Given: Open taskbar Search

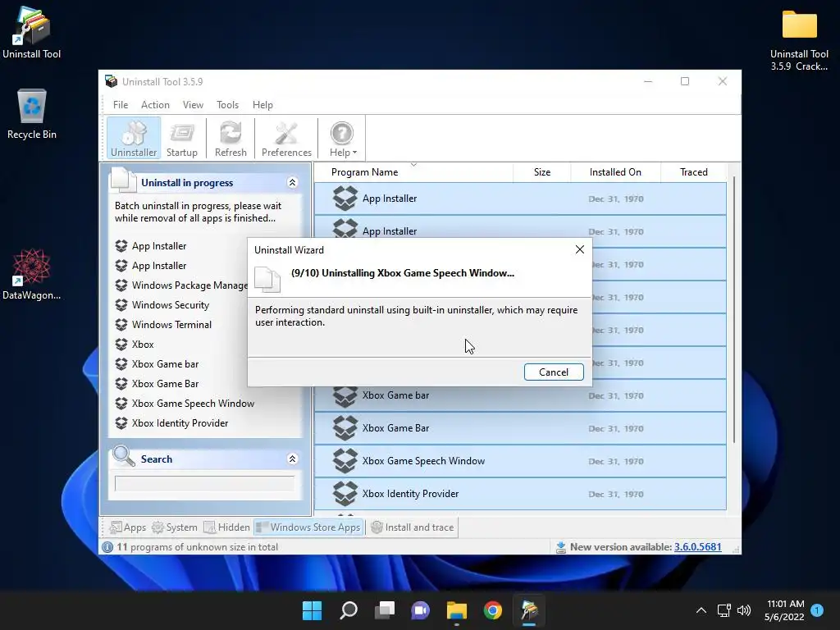Looking at the screenshot, I should pos(348,610).
